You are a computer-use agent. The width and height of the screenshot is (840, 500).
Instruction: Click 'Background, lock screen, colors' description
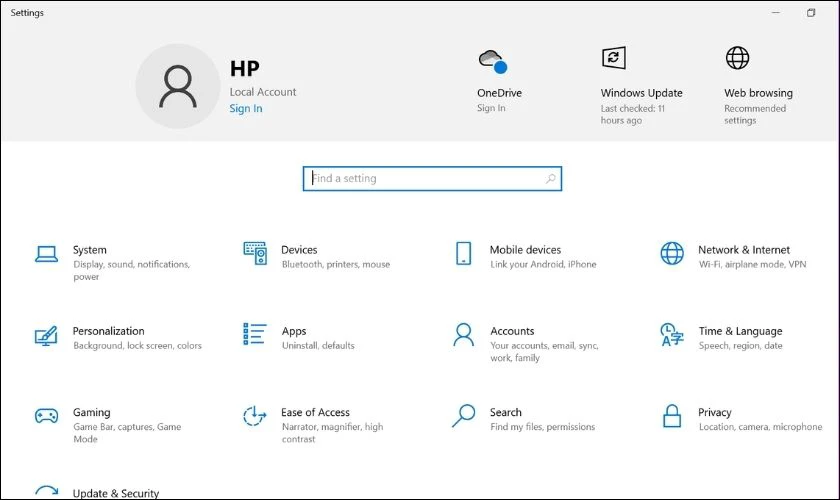(x=138, y=346)
